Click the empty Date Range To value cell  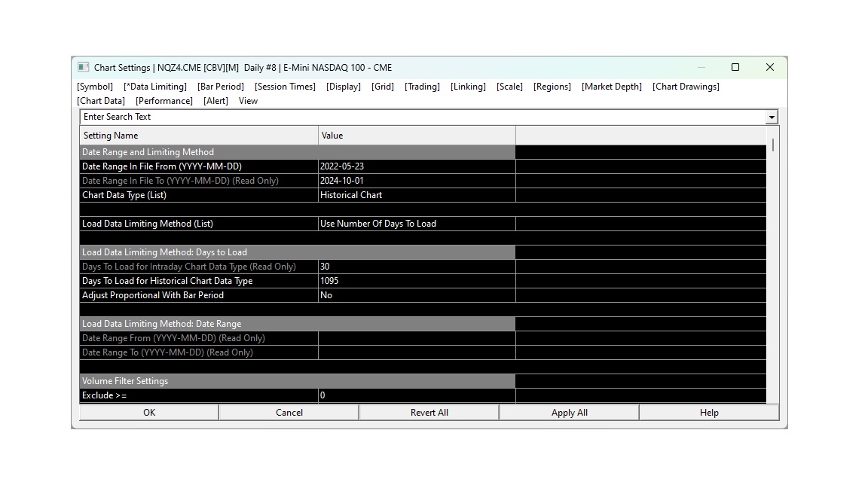pos(417,352)
